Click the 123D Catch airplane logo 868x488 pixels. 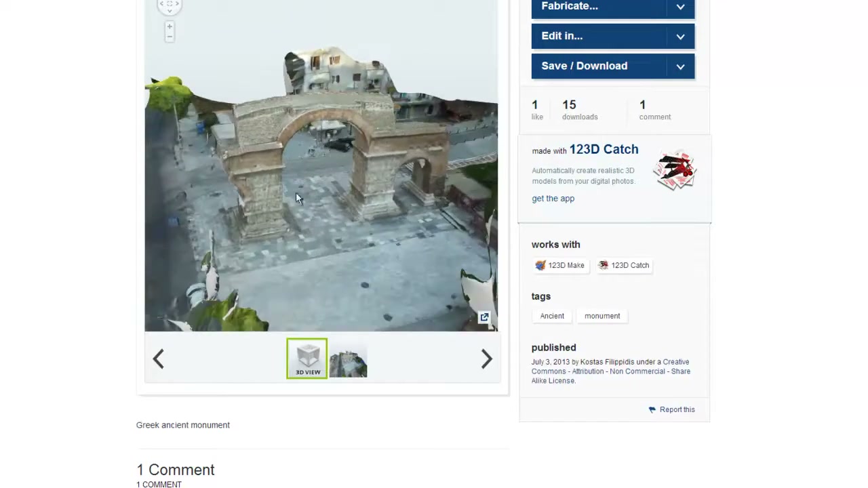pos(675,170)
